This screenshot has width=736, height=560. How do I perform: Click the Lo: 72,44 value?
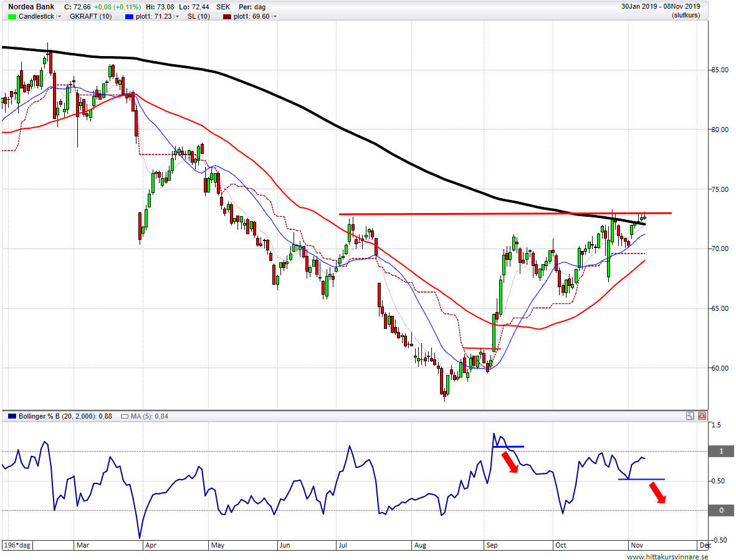194,7
